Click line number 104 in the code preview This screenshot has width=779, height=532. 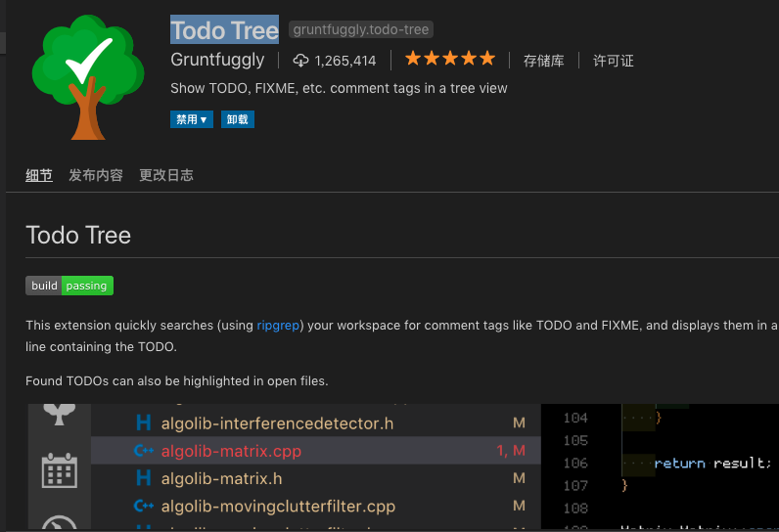[575, 418]
